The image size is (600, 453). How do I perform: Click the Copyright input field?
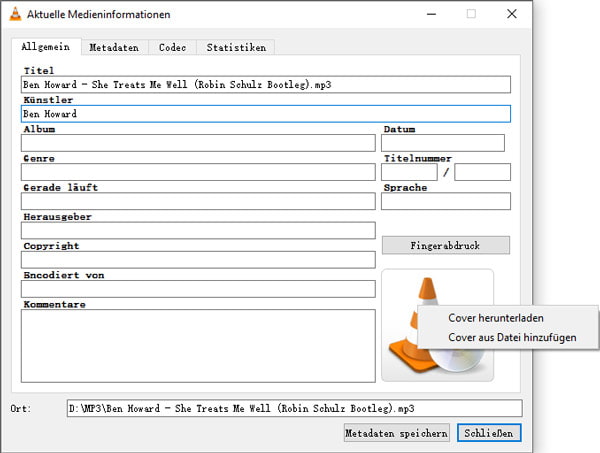[x=198, y=260]
